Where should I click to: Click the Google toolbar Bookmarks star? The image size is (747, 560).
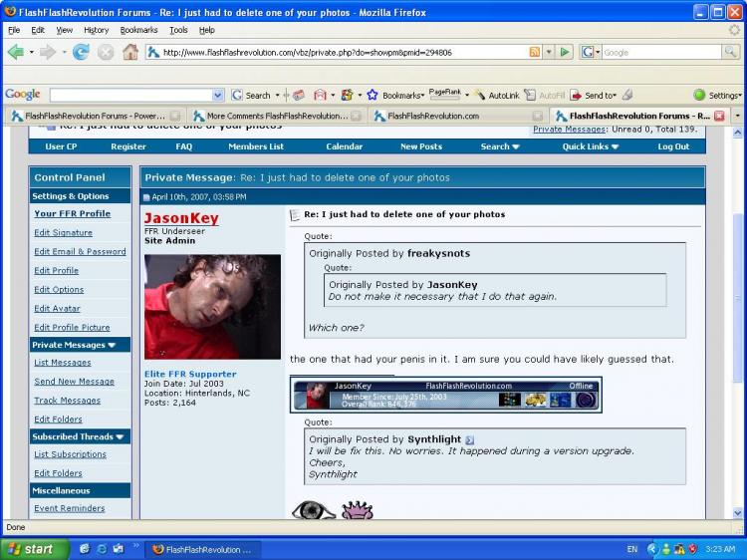pos(373,96)
